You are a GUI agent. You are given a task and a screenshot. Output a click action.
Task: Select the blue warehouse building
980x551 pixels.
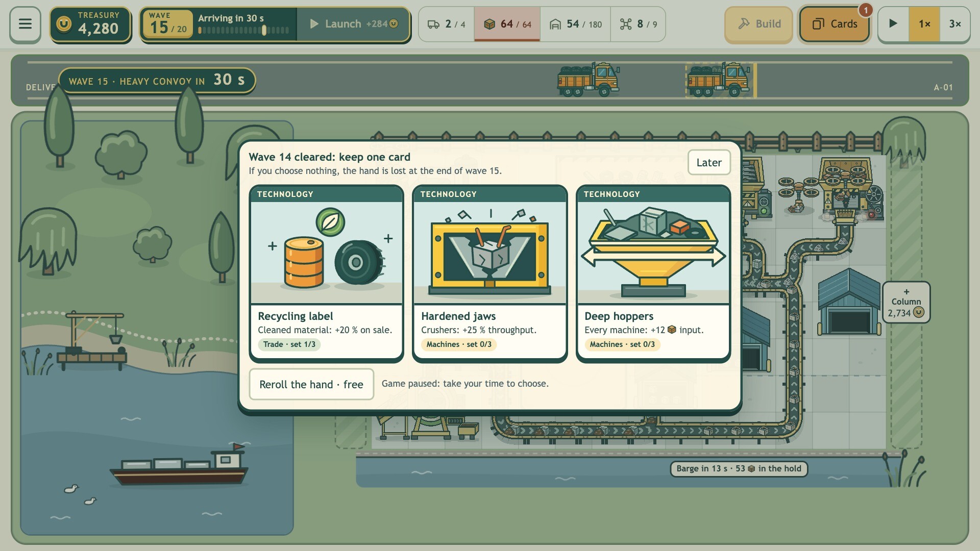pyautogui.click(x=849, y=302)
